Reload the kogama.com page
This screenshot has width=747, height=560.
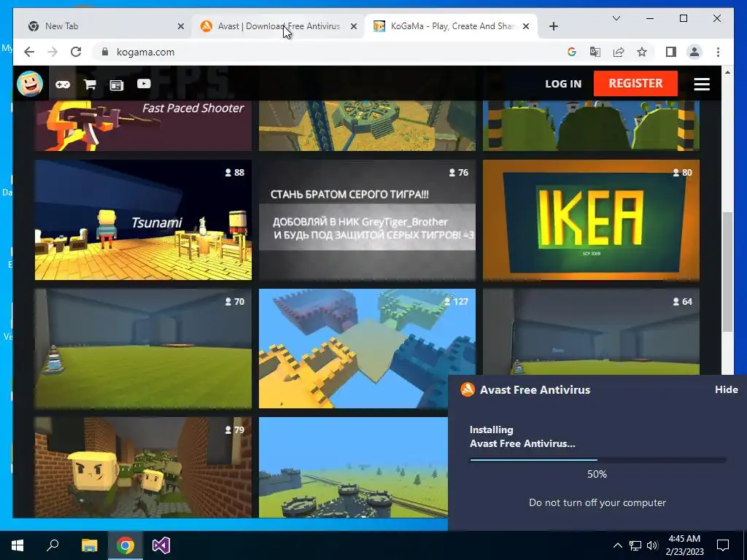pyautogui.click(x=76, y=52)
